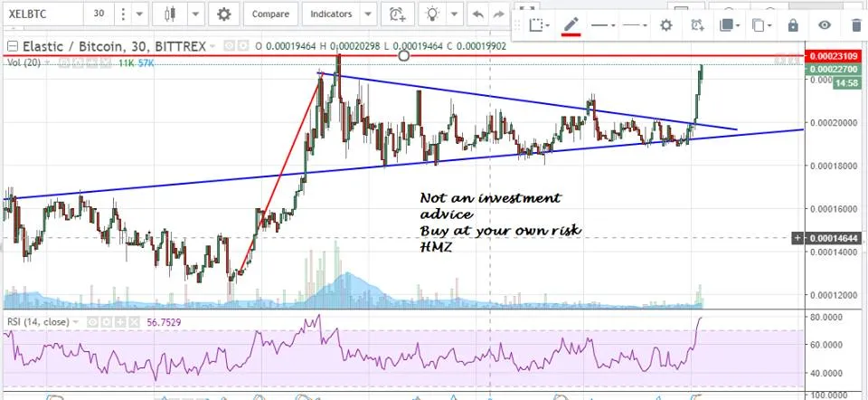Select the red horizontal line circle handle
This screenshot has height=400, width=868.
pyautogui.click(x=404, y=56)
